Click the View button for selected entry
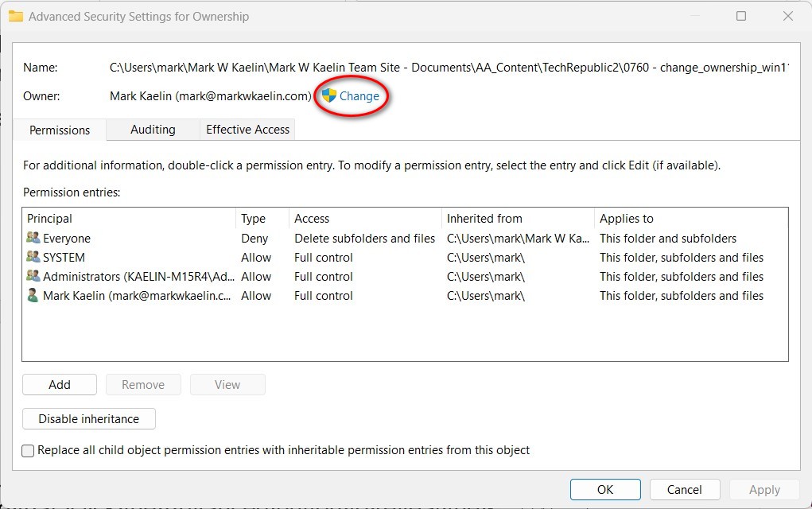This screenshot has width=812, height=509. (227, 384)
